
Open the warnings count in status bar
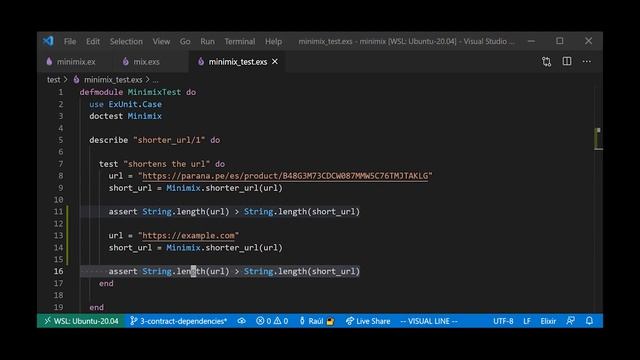coord(281,321)
